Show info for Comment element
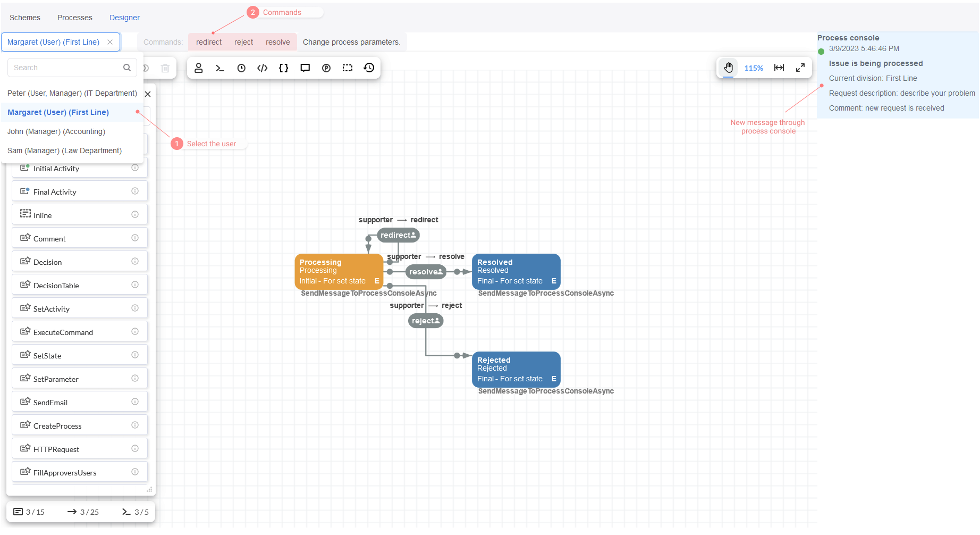The width and height of the screenshot is (980, 535). [x=135, y=238]
